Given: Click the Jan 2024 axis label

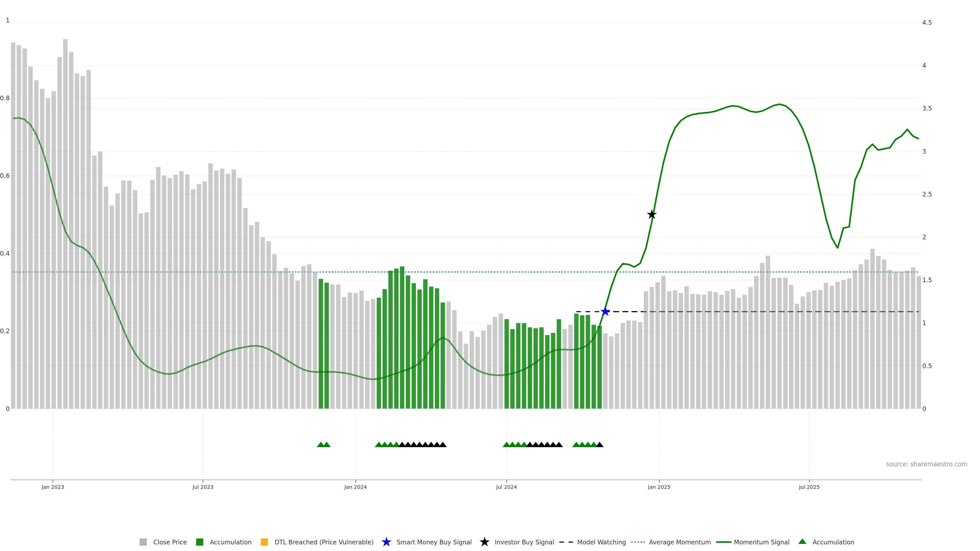Looking at the screenshot, I should point(355,487).
